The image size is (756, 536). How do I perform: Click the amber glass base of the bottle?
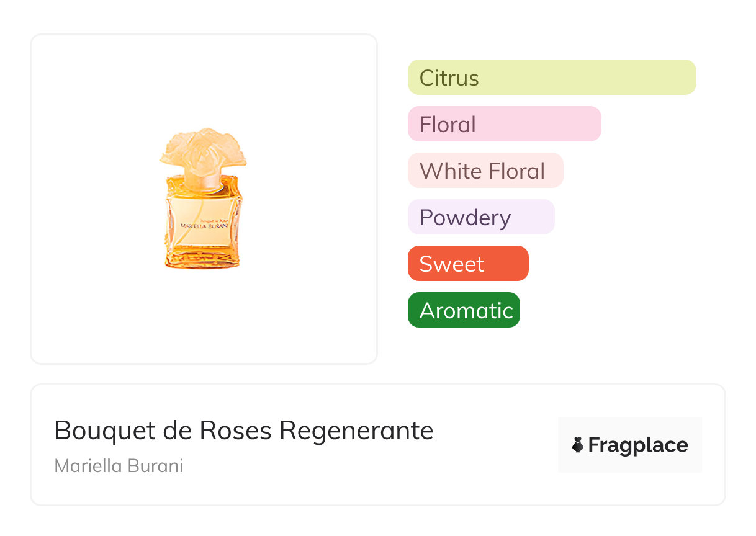(203, 253)
